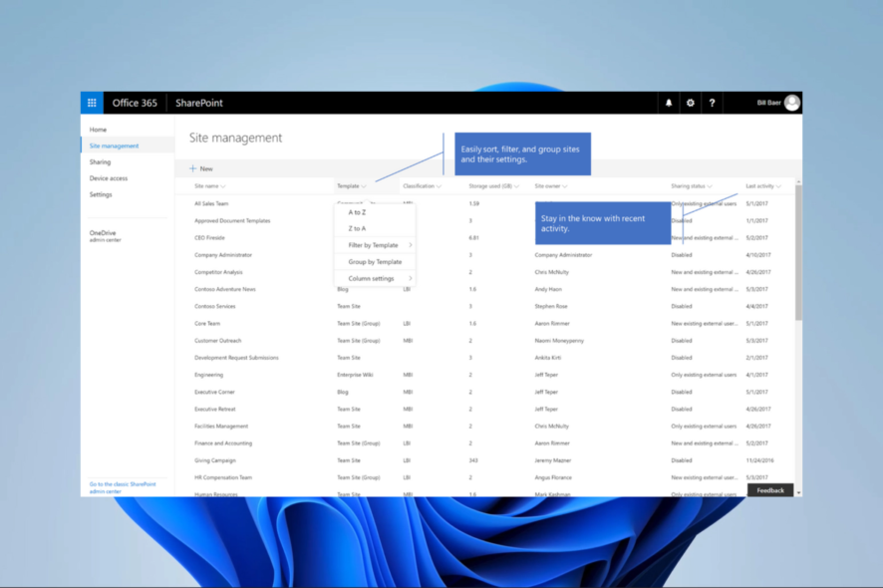Select Sharing in the left sidebar

coord(103,161)
